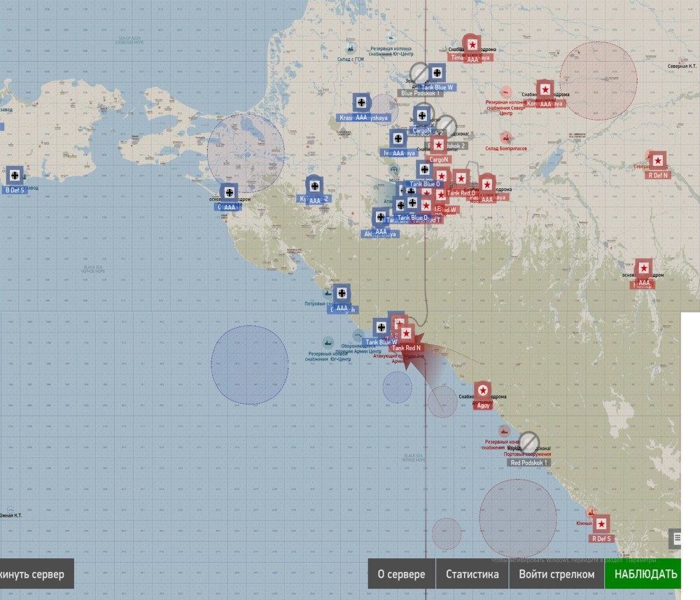Click the large red circle zone in the northeast
The width and height of the screenshot is (700, 600).
pyautogui.click(x=598, y=81)
